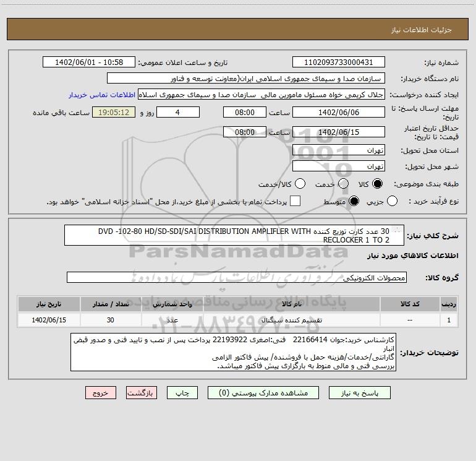This screenshot has height=461, width=476.
Task: Click the buyer notes text area
Action: [x=233, y=352]
